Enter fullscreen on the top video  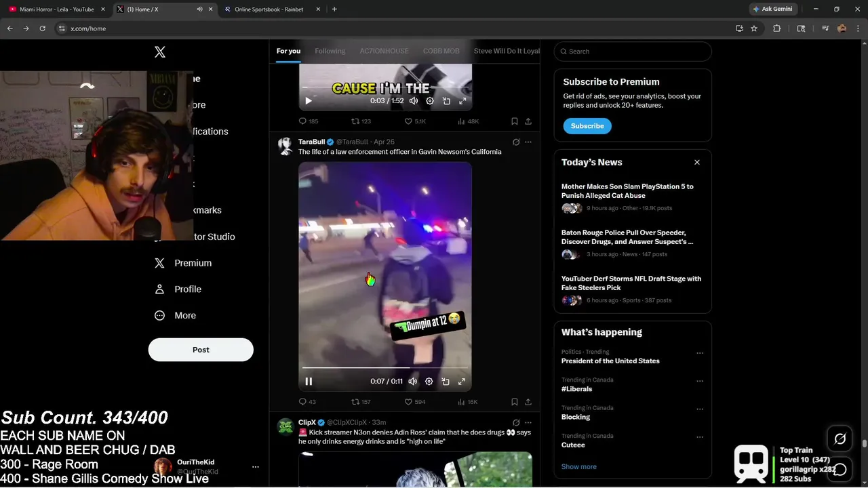[x=462, y=101]
